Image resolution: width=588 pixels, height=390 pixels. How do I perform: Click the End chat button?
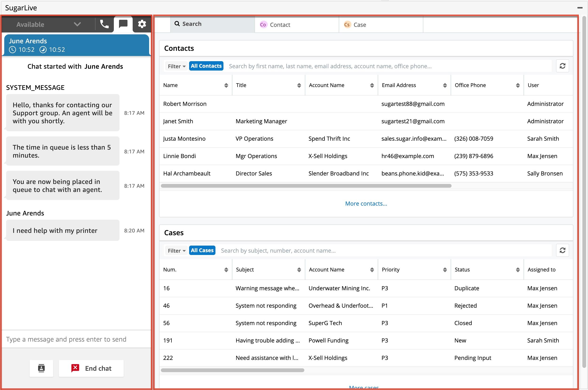[91, 368]
